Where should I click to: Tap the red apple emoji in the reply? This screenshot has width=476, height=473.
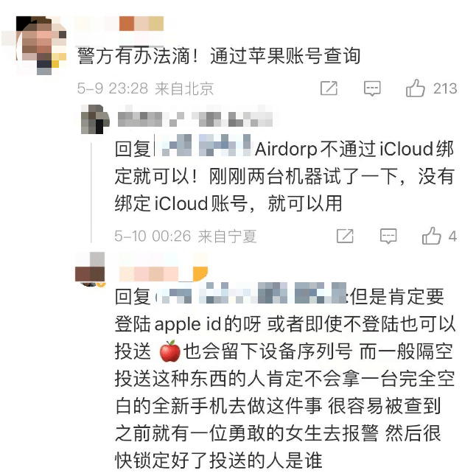[170, 351]
